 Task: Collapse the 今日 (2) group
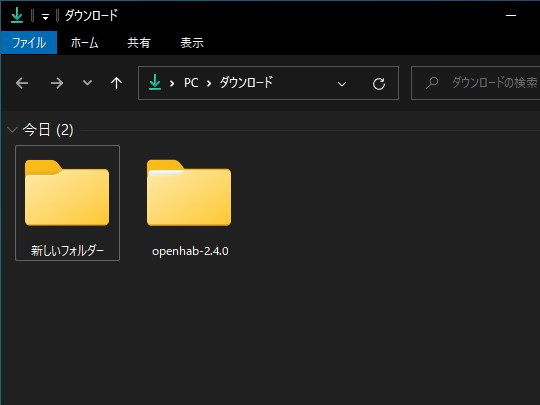tap(12, 130)
